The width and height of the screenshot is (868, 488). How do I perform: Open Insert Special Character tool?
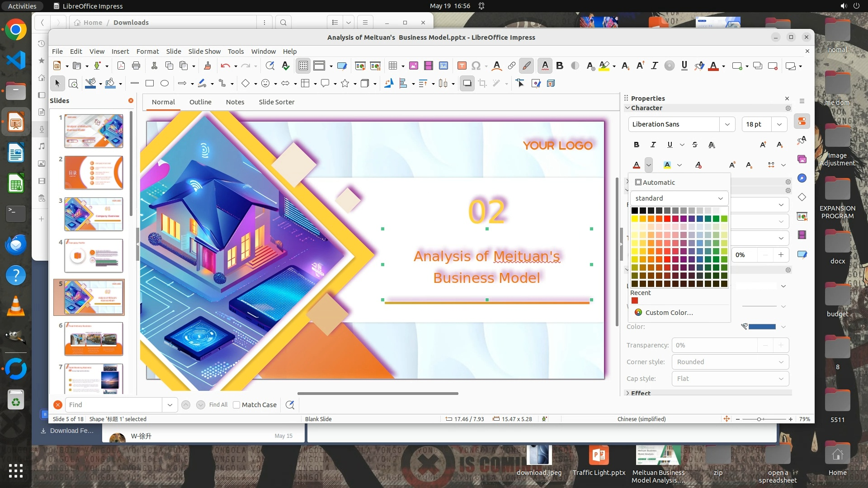pyautogui.click(x=476, y=66)
